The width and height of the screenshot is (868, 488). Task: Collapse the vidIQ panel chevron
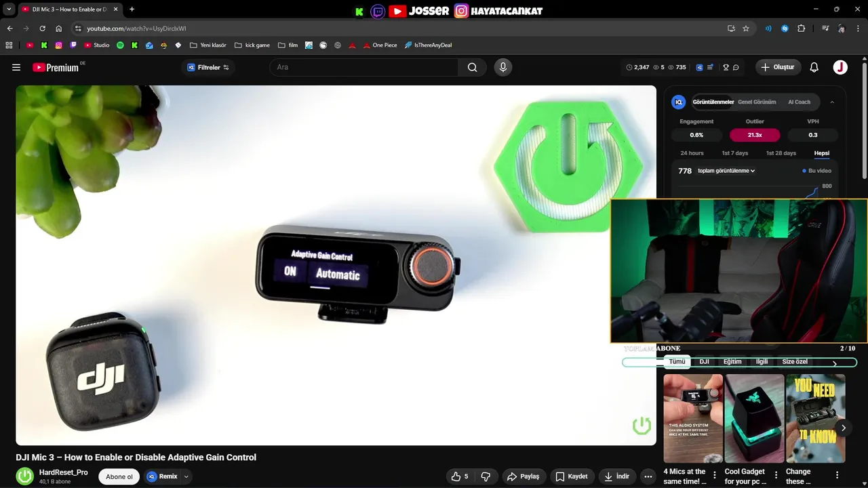tap(832, 102)
